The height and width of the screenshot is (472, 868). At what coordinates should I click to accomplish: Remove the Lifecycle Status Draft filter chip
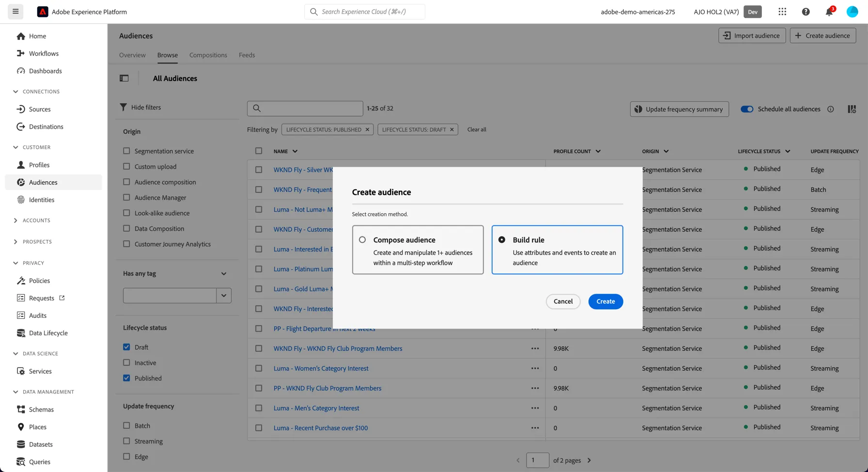pos(451,129)
